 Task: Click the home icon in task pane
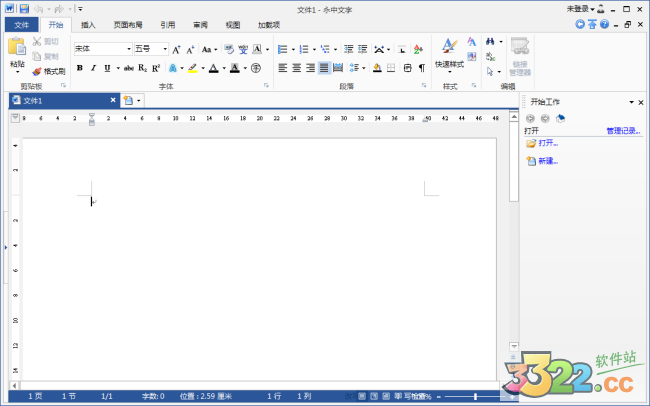click(x=560, y=119)
